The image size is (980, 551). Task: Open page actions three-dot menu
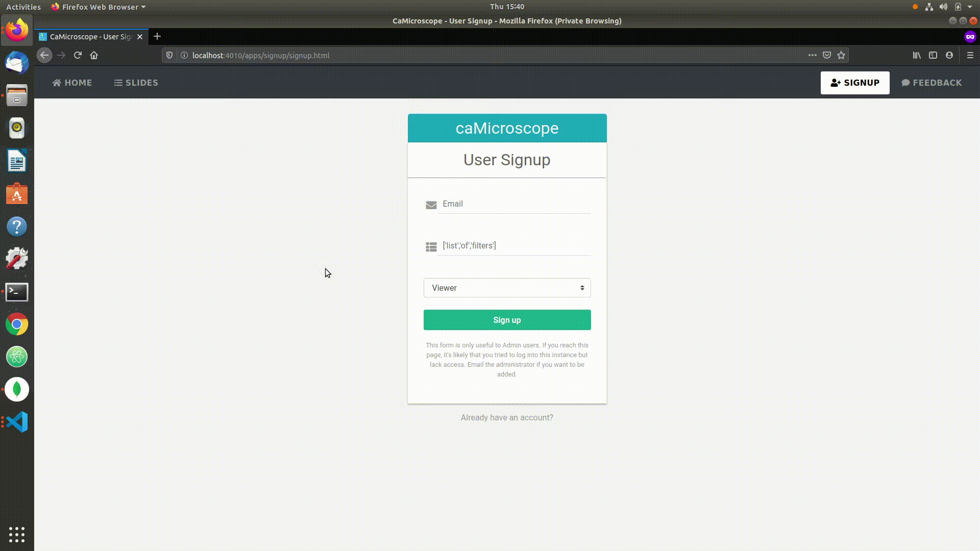coord(812,55)
